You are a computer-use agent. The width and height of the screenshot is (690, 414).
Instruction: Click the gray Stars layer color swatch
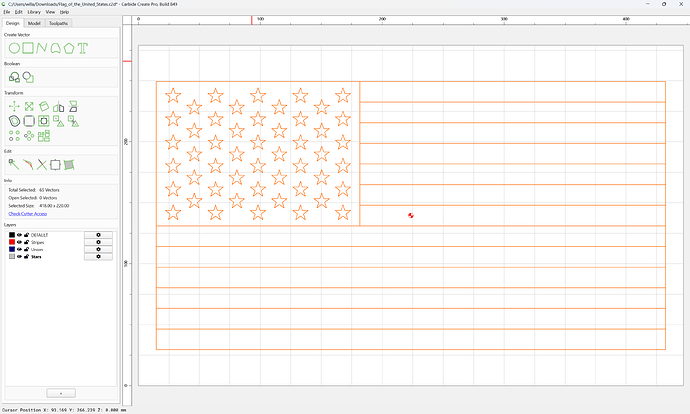[12, 256]
